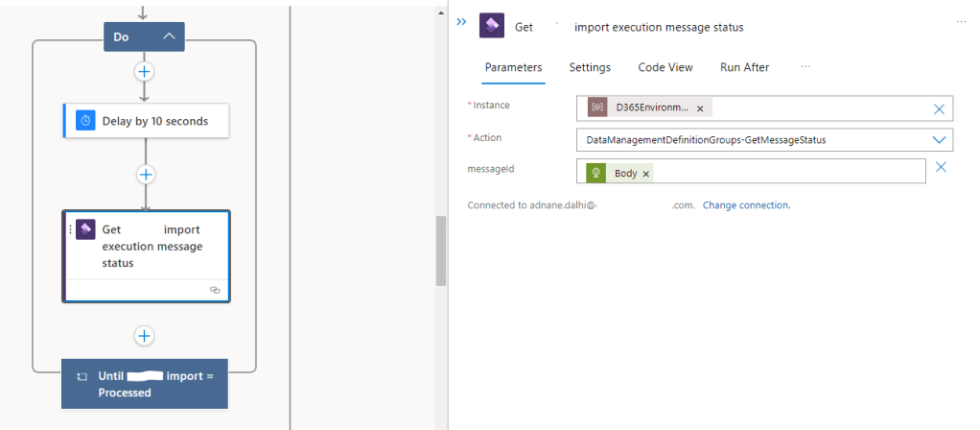Click the Change connection link

pyautogui.click(x=746, y=205)
